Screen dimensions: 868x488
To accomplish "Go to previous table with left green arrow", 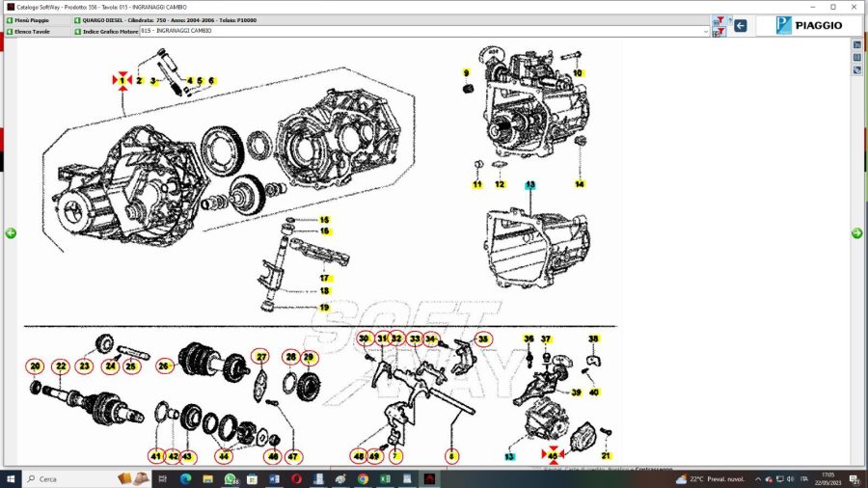I will point(11,233).
